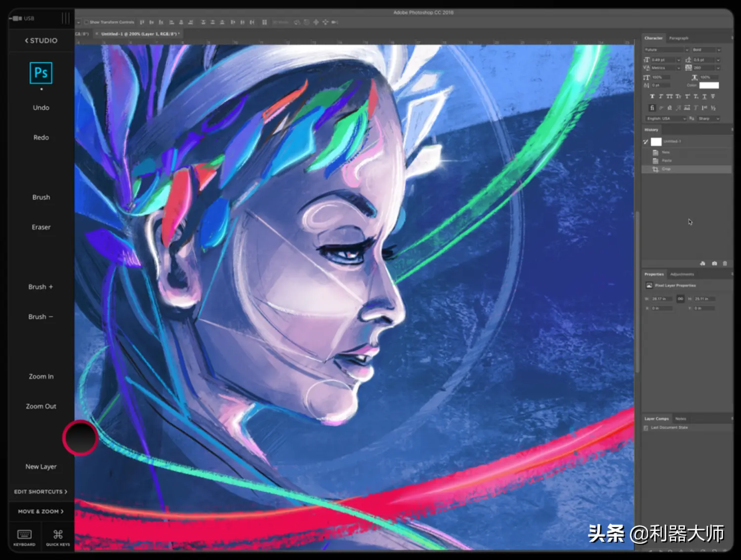Open the Keyboard panel
This screenshot has height=560, width=741.
[24, 537]
